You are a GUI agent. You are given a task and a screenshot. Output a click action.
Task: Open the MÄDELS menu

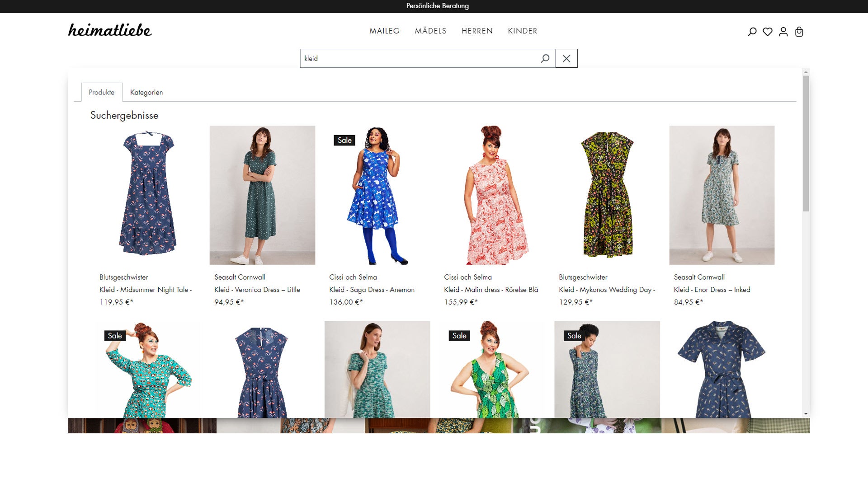tap(430, 31)
